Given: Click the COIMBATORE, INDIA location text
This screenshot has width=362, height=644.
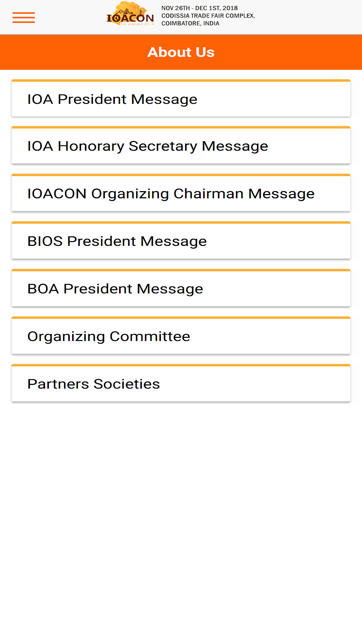Looking at the screenshot, I should click(x=190, y=23).
